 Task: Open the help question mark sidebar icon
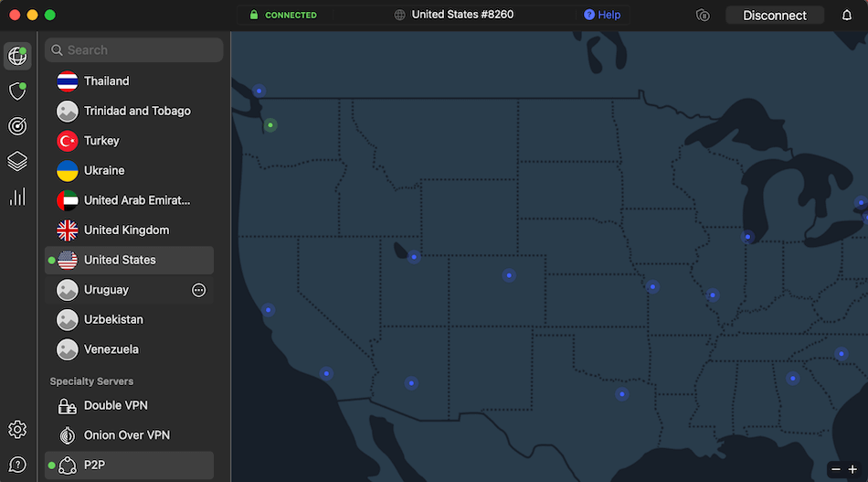tap(17, 465)
